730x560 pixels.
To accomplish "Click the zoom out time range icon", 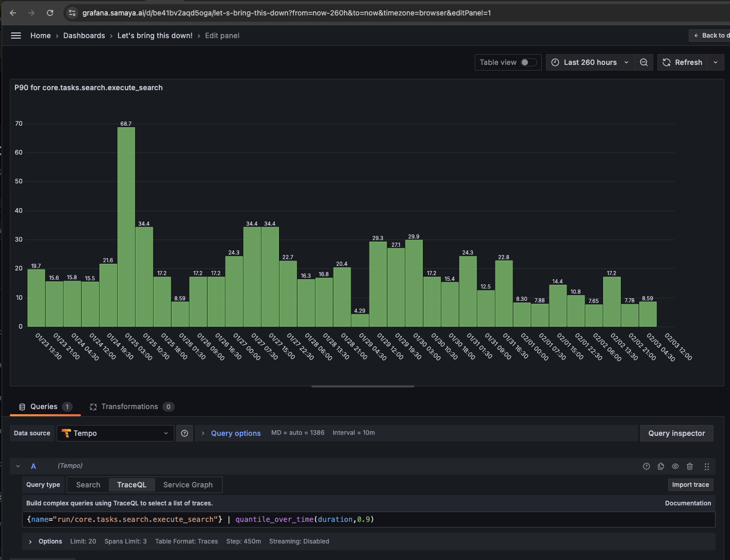I will coord(644,62).
